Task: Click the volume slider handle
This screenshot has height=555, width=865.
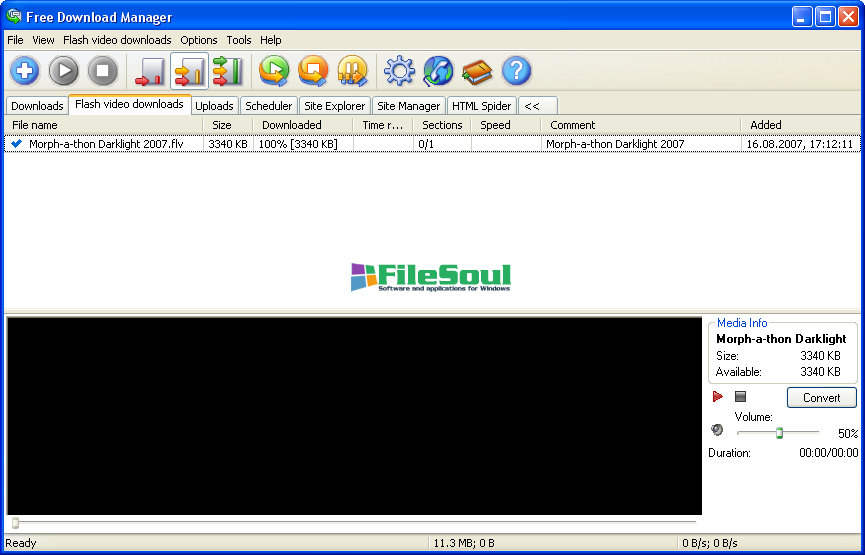Action: click(x=779, y=432)
